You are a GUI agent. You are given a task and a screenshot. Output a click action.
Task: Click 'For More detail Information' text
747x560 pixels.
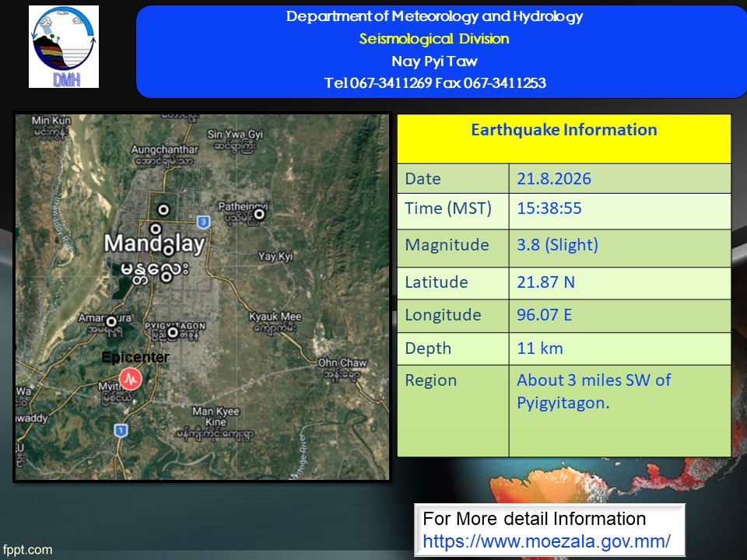tap(534, 519)
